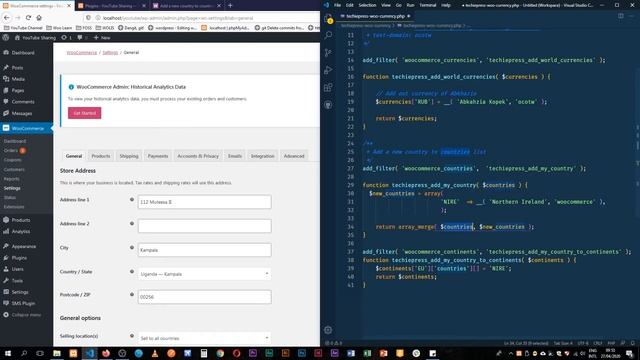The width and height of the screenshot is (640, 360).
Task: Click Opera icon in taskbar
Action: tap(236, 353)
